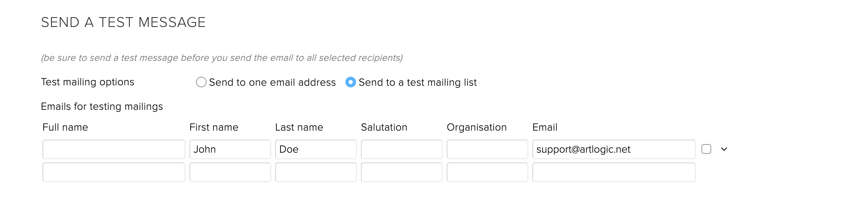Click the First name field containing John
The height and width of the screenshot is (200, 868).
(230, 149)
